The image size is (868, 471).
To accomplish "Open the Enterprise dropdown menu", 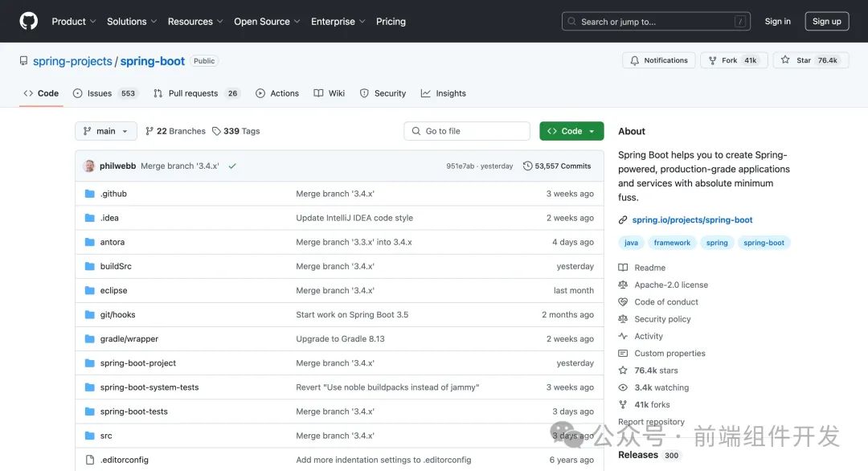I will (338, 22).
